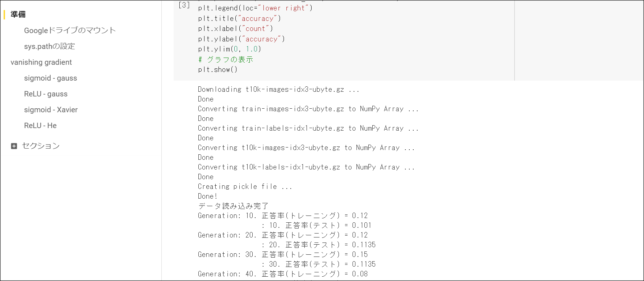Click the plt.xlabel("count") code line
Screen dimensions: 644x281
[235, 29]
